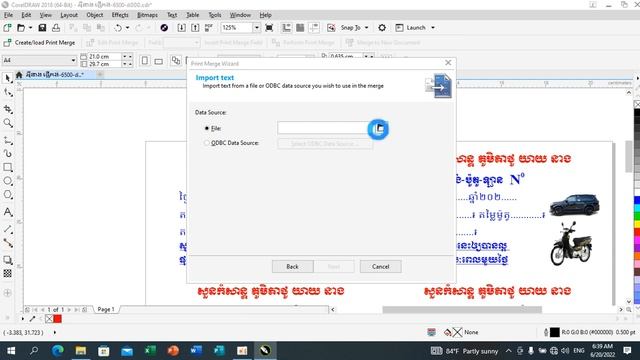The width and height of the screenshot is (640, 360).
Task: Select the Freehand tool in the toolbox
Action: (8, 141)
